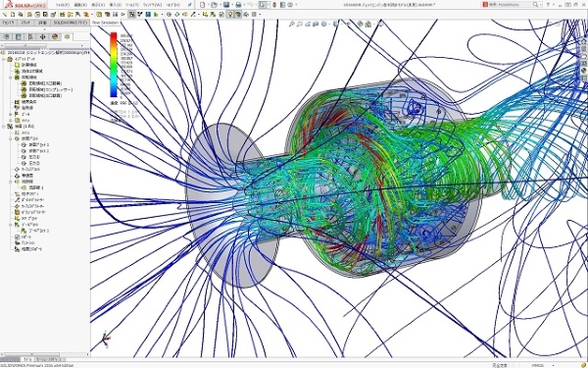Screen dimensions: 588x368
Task: Click the Edit Appearance color ball icon
Action: [361, 24]
